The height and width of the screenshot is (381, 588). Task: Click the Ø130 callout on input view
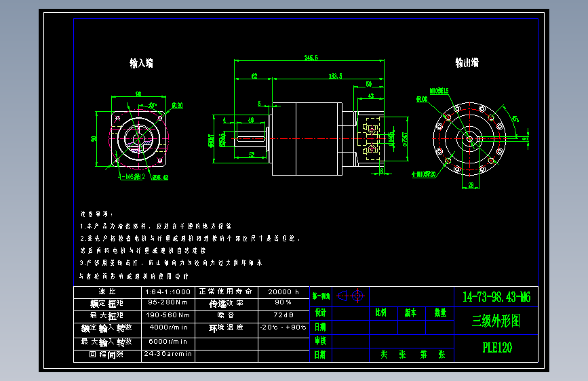(x=178, y=105)
